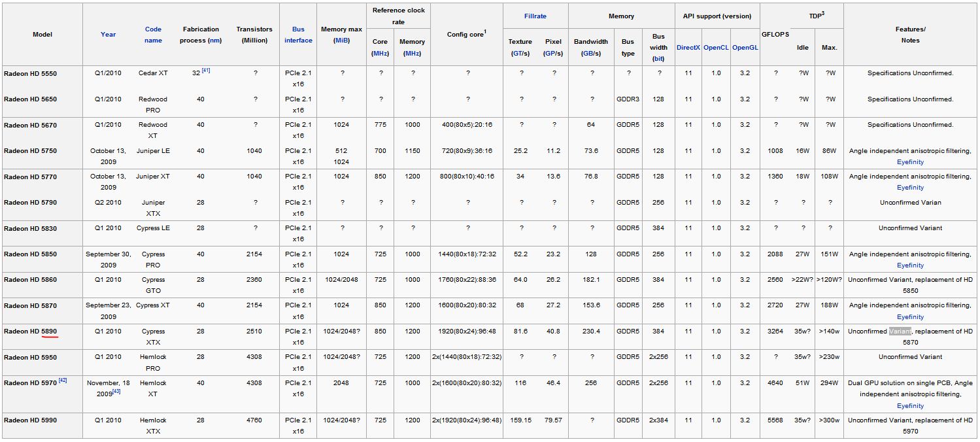Click config core value 1760(80x22):88:36
Image resolution: width=980 pixels, height=442 pixels.
coord(467,279)
